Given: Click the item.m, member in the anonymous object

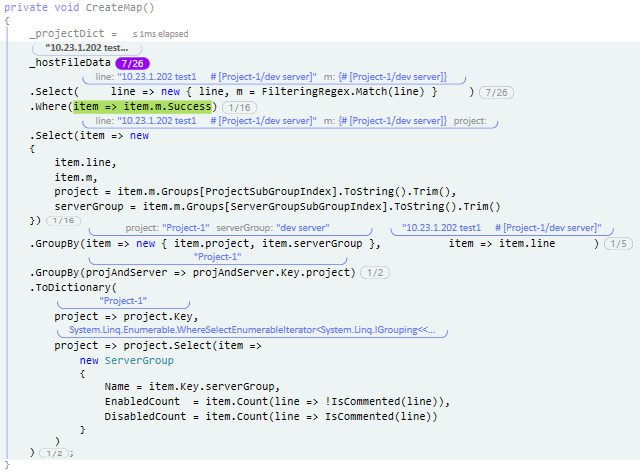Looking at the screenshot, I should [x=76, y=178].
